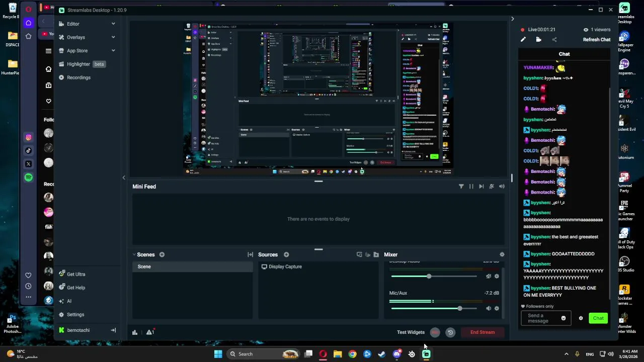Open the emoji picker in chat input

pyautogui.click(x=563, y=318)
